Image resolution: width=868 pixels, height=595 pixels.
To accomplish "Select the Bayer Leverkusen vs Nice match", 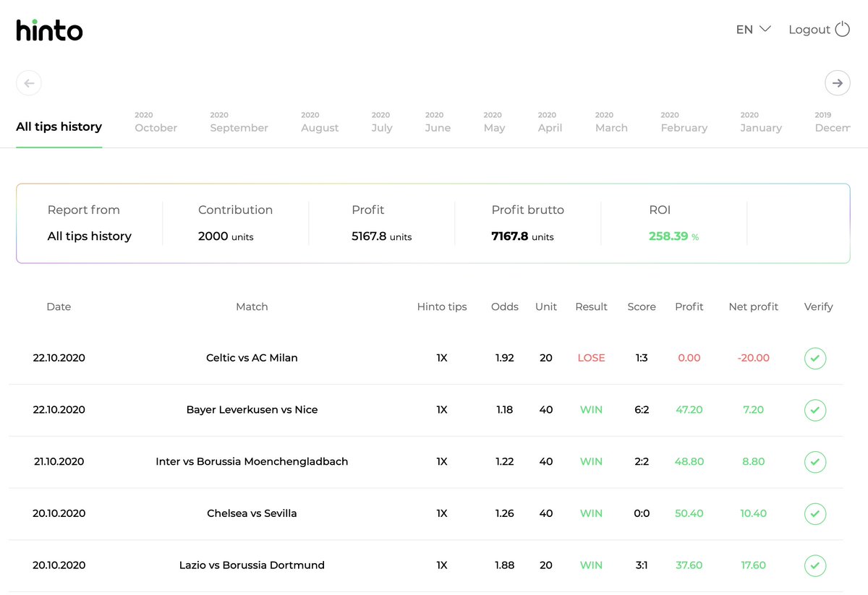I will coord(252,410).
